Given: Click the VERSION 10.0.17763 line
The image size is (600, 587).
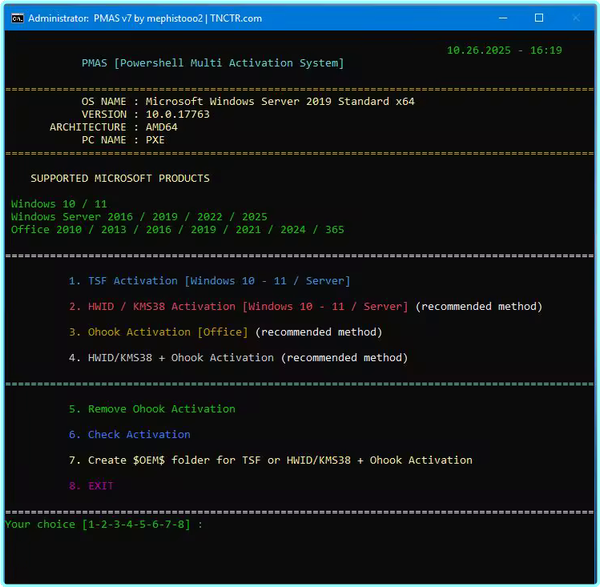Looking at the screenshot, I should pos(145,114).
